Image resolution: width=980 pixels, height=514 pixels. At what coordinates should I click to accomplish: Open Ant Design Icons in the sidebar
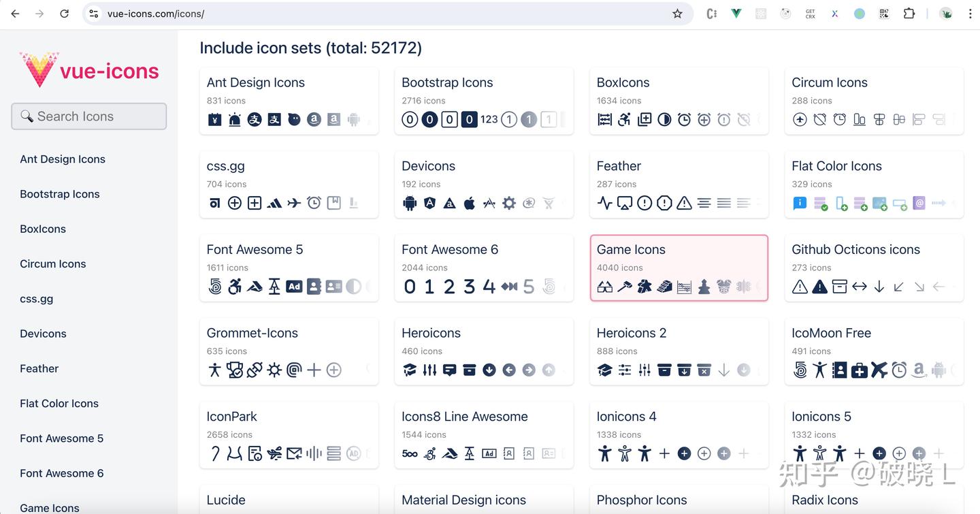(63, 159)
